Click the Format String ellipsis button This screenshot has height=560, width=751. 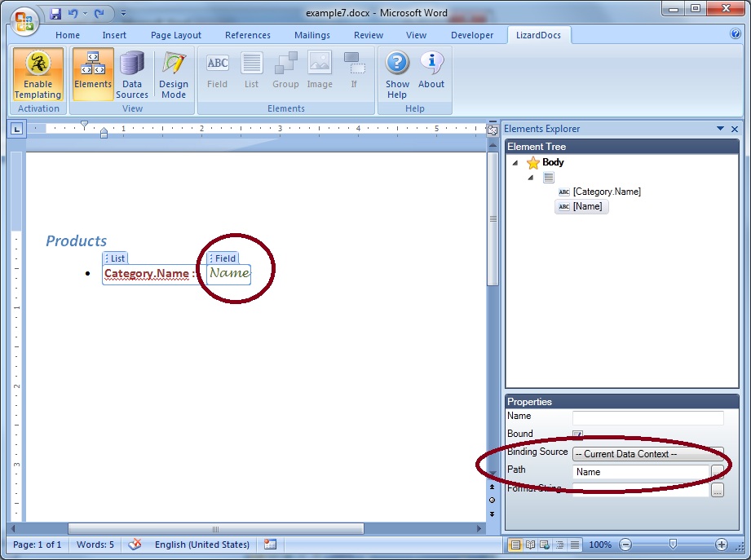pyautogui.click(x=717, y=490)
